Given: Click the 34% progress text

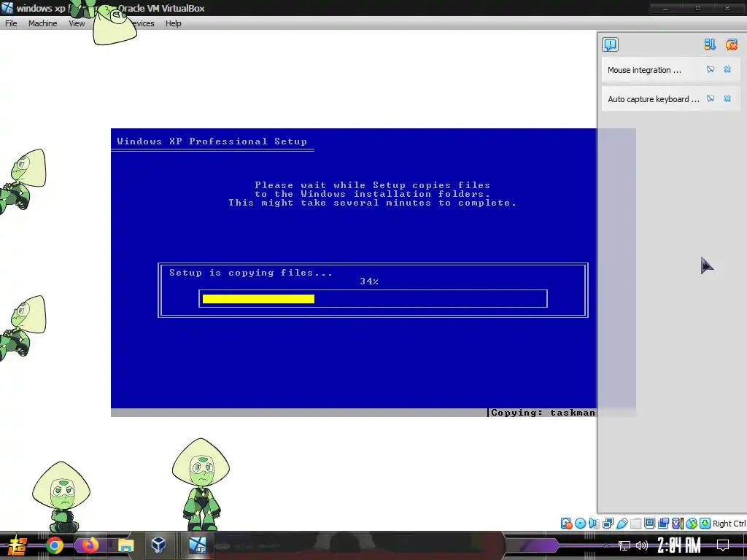Looking at the screenshot, I should [368, 281].
